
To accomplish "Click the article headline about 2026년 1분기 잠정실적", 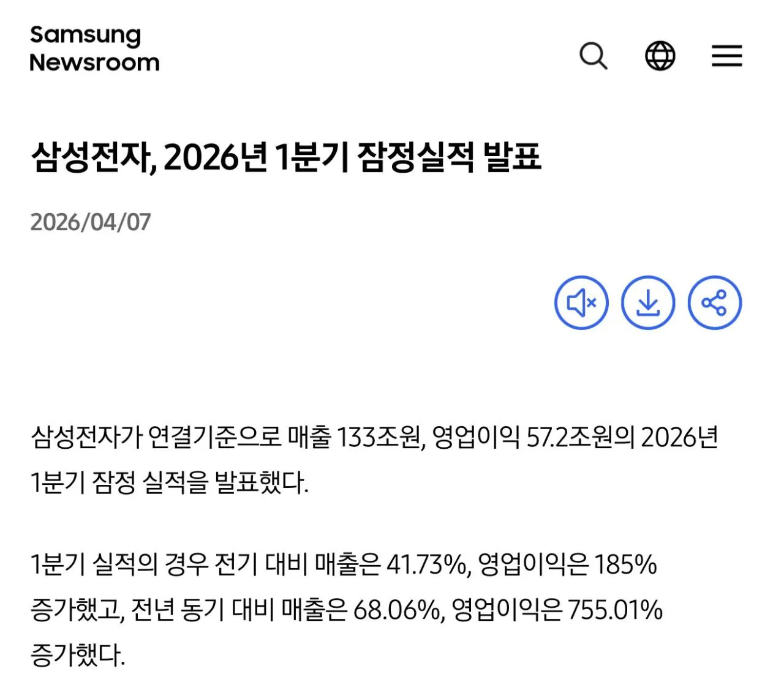I will point(285,157).
